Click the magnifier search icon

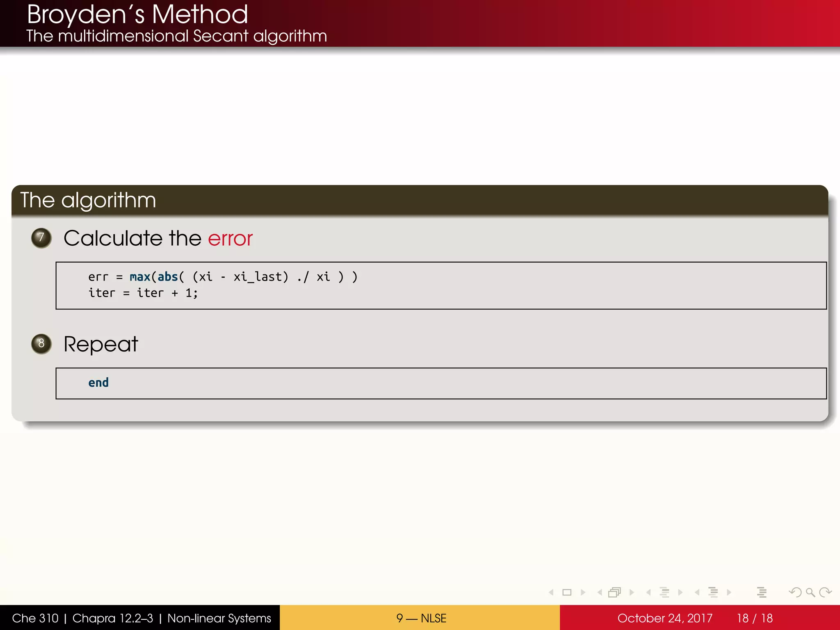tap(810, 592)
